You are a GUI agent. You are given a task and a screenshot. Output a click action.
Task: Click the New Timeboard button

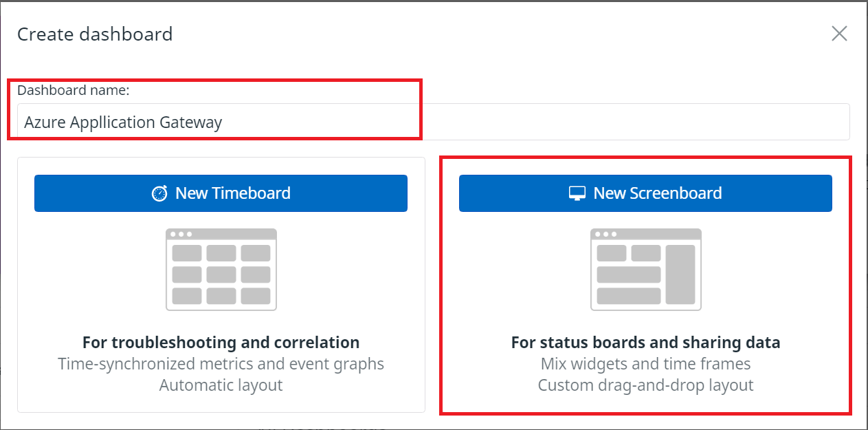[221, 193]
